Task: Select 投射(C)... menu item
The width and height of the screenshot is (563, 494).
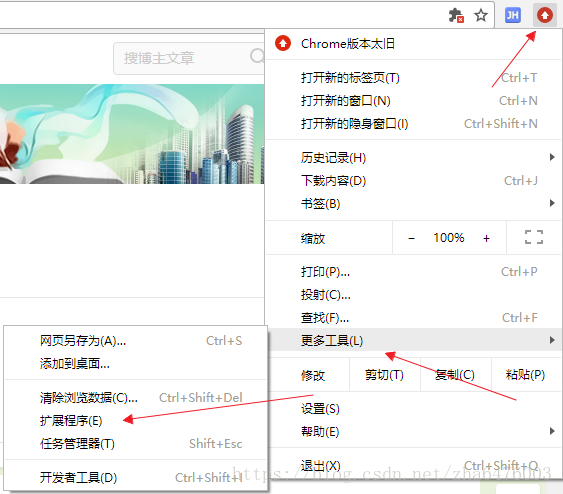Action: click(x=413, y=295)
